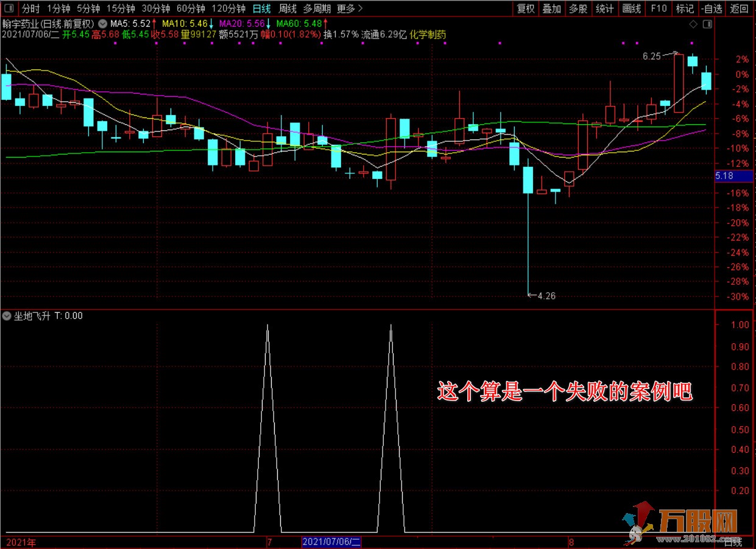Select the 30分钟 period tab
This screenshot has height=549, width=756.
coord(156,9)
